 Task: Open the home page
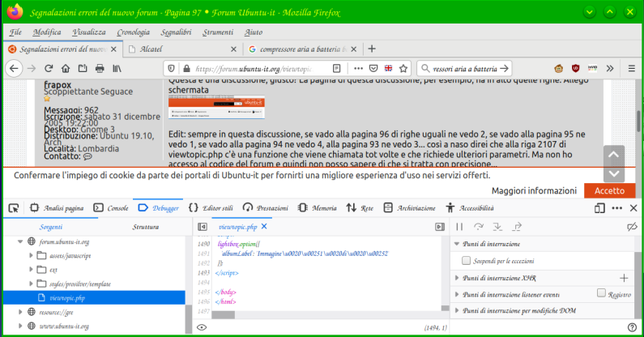pos(66,69)
